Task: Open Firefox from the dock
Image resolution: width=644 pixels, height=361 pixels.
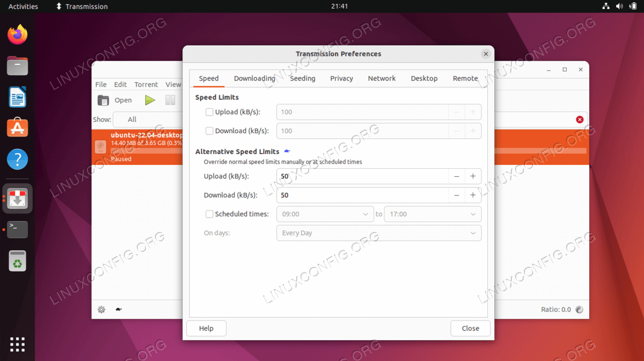Action: click(x=18, y=35)
